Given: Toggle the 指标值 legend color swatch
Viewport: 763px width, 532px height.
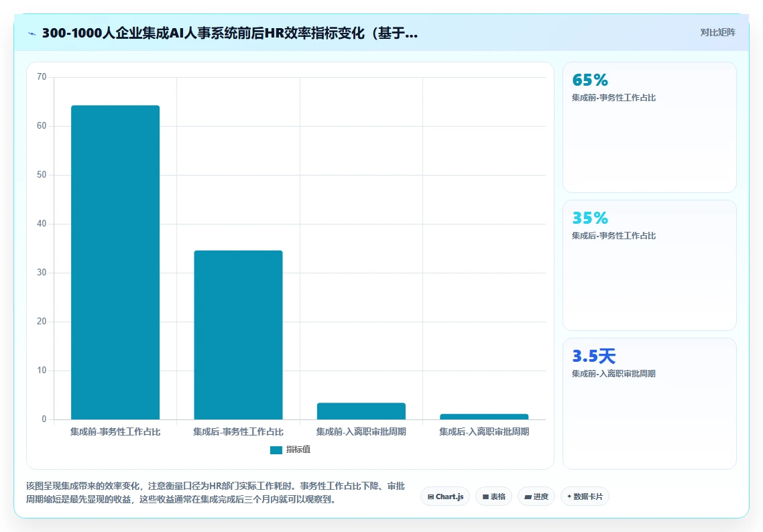Looking at the screenshot, I should point(276,450).
